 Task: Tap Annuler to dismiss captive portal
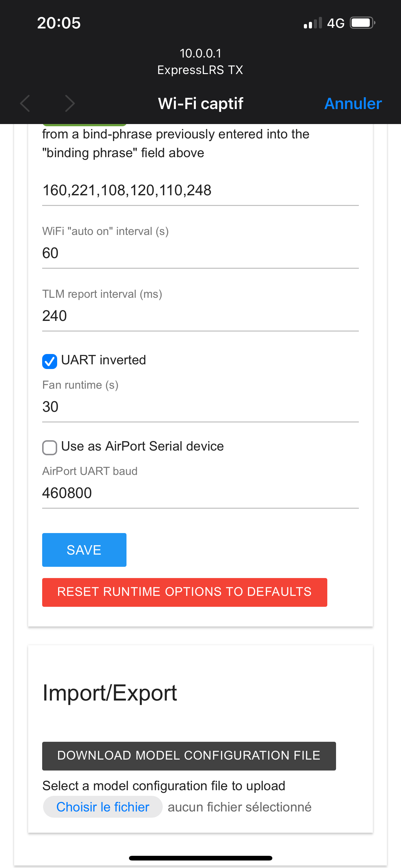(x=353, y=103)
